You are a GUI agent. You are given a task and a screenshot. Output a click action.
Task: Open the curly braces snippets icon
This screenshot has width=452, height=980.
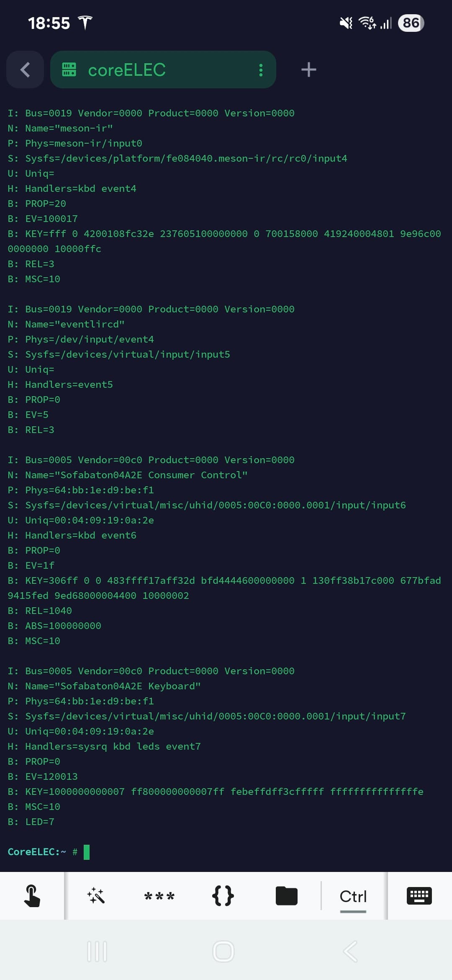pyautogui.click(x=223, y=896)
